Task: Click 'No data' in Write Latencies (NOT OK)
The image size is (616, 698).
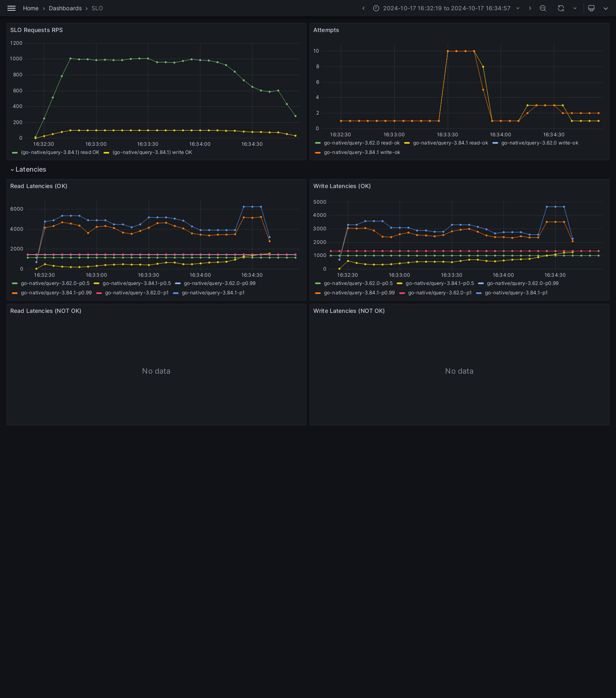Action: click(459, 371)
